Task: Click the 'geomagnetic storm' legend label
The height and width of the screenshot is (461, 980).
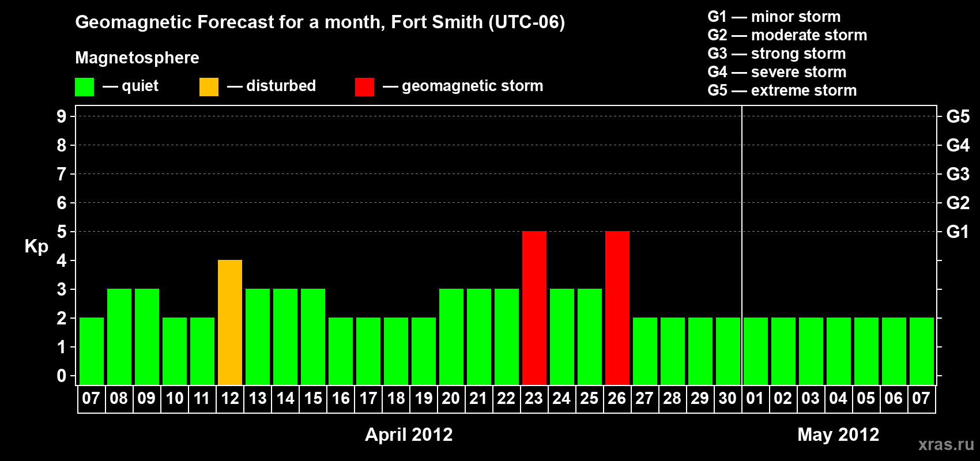Action: pyautogui.click(x=473, y=86)
